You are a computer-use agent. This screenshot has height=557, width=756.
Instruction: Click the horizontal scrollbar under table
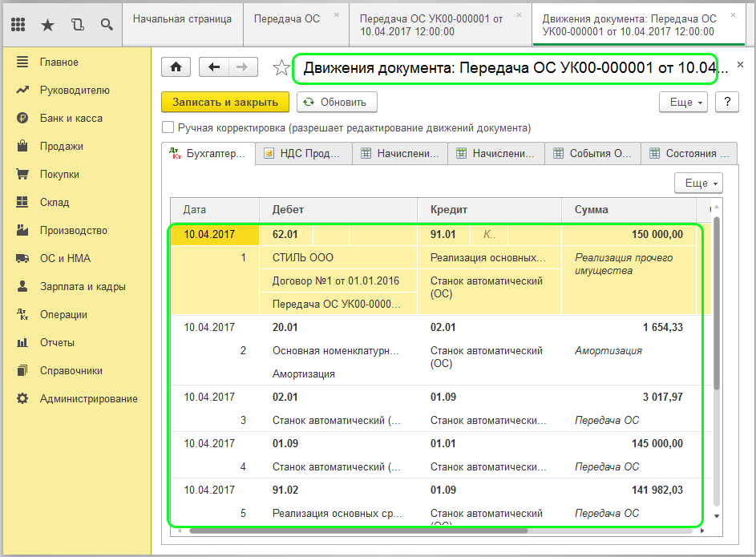(358, 531)
